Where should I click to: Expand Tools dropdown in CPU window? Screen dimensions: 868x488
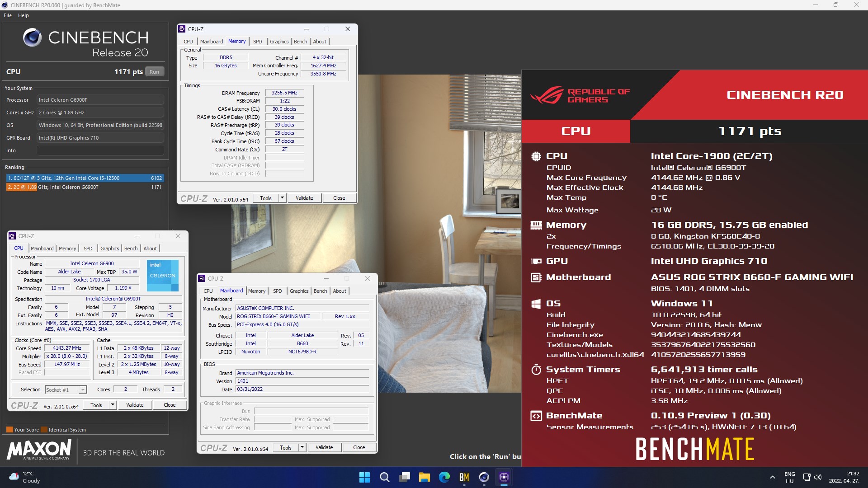pyautogui.click(x=113, y=405)
